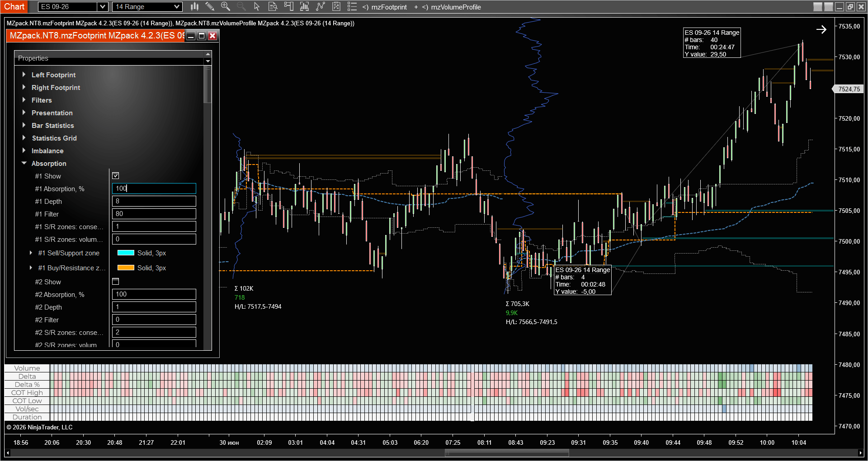The height and width of the screenshot is (461, 868).
Task: Click the #1 Depth value field
Action: pos(154,201)
